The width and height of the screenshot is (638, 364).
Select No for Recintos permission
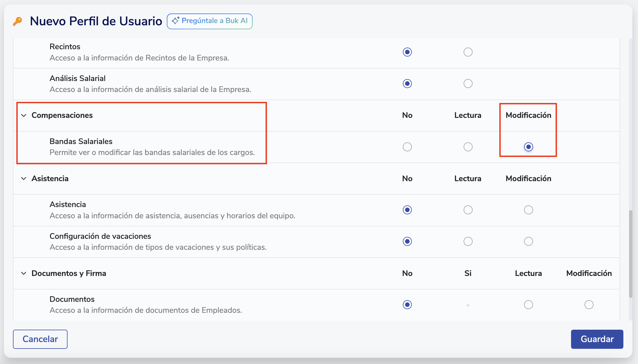coord(407,52)
